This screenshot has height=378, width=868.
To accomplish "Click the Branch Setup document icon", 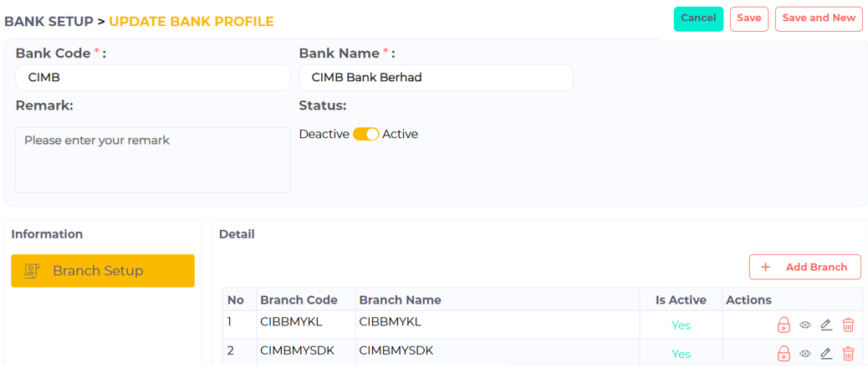I will 32,271.
